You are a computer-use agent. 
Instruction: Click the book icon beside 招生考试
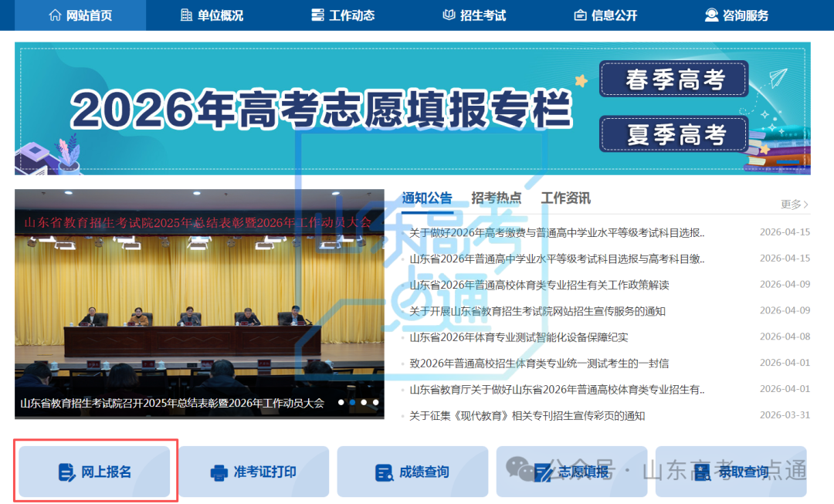point(449,15)
